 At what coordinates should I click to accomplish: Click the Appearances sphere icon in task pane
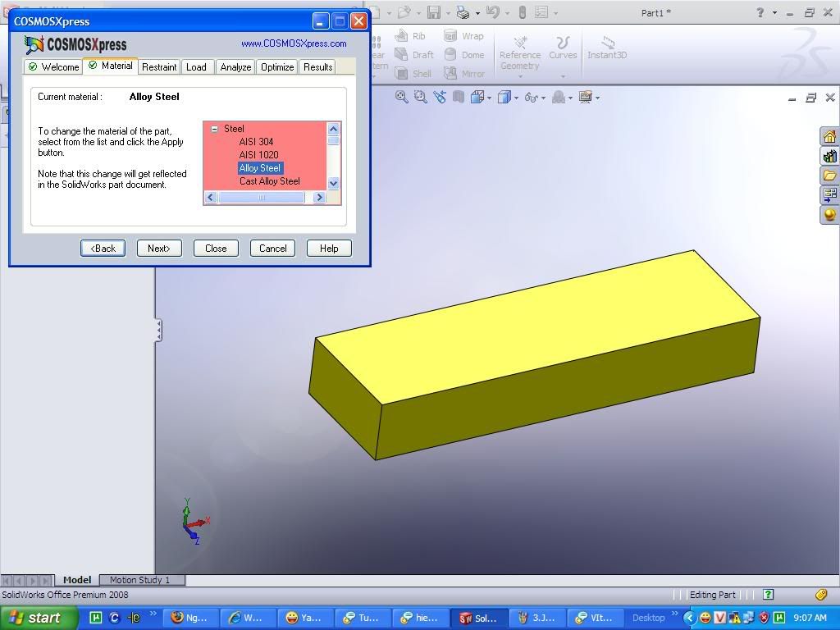point(829,215)
